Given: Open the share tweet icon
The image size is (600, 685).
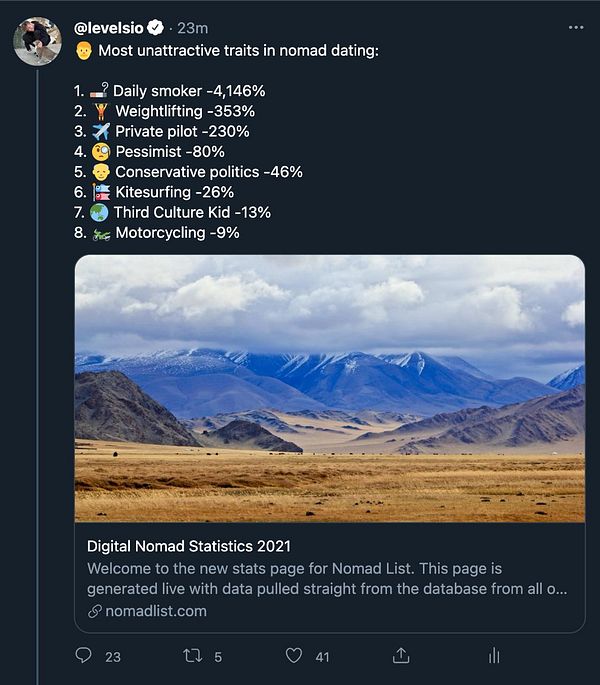Looking at the screenshot, I should [x=401, y=656].
